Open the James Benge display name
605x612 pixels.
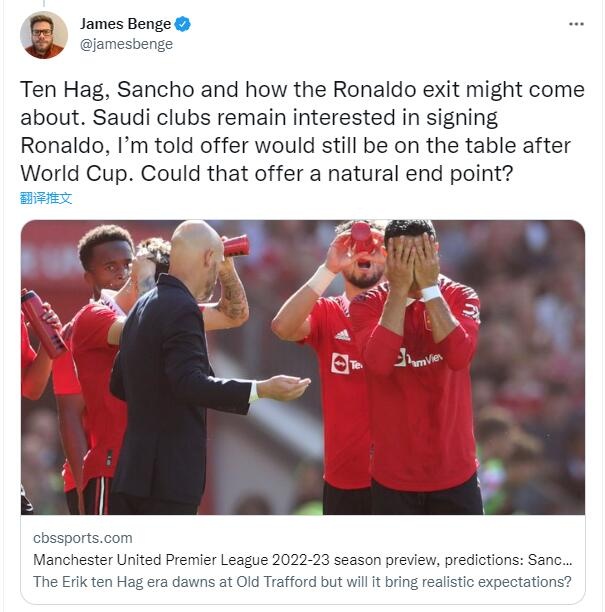(125, 24)
